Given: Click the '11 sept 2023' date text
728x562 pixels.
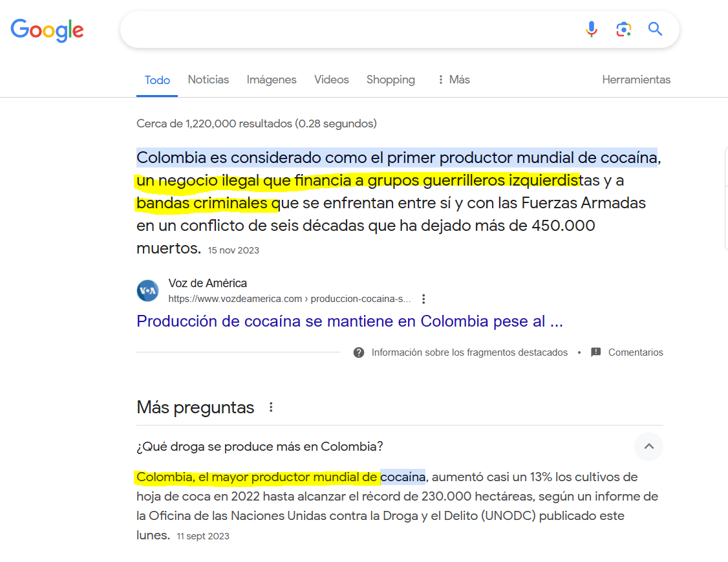Looking at the screenshot, I should pyautogui.click(x=203, y=536).
